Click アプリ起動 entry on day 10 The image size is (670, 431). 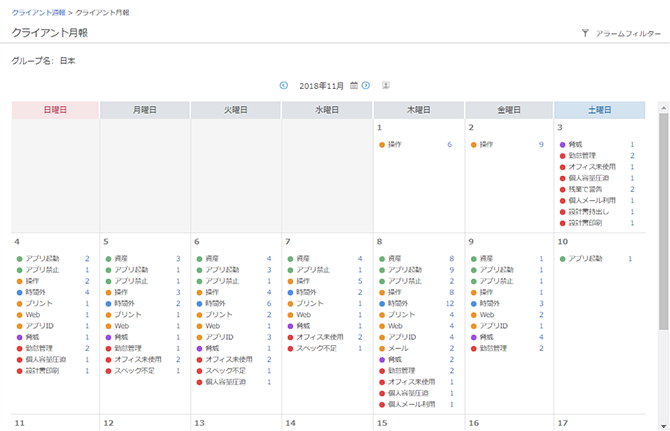[587, 258]
